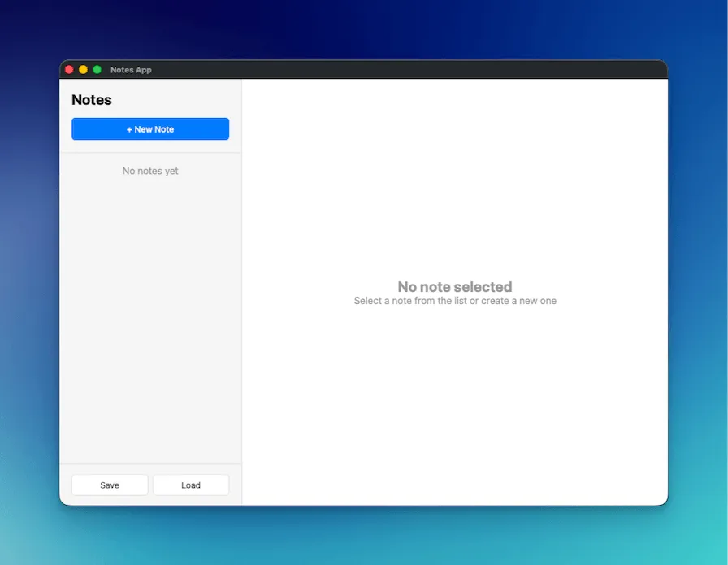
Task: Click the green zoom button
Action: point(97,69)
